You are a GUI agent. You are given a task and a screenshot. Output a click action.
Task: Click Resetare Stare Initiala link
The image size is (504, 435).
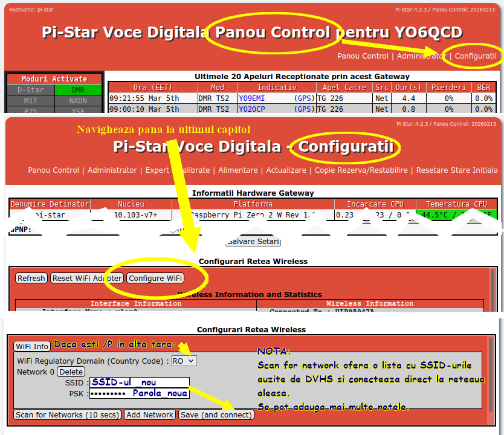pyautogui.click(x=456, y=170)
